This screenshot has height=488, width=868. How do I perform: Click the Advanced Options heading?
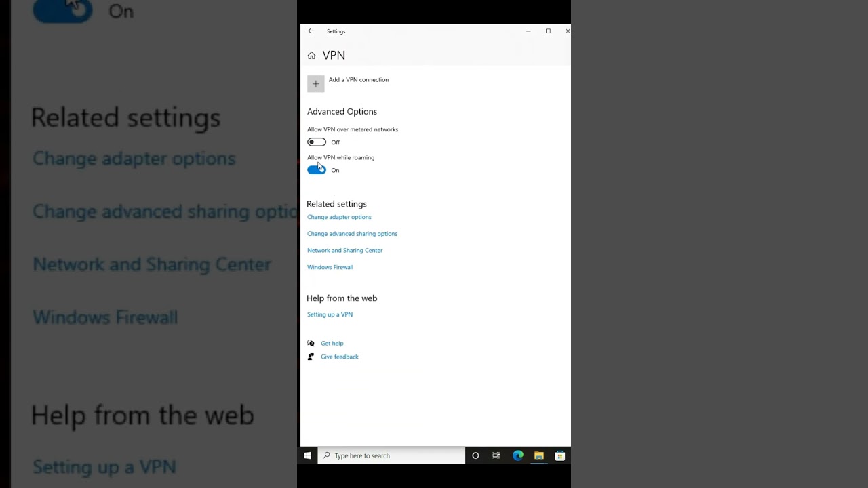click(342, 112)
